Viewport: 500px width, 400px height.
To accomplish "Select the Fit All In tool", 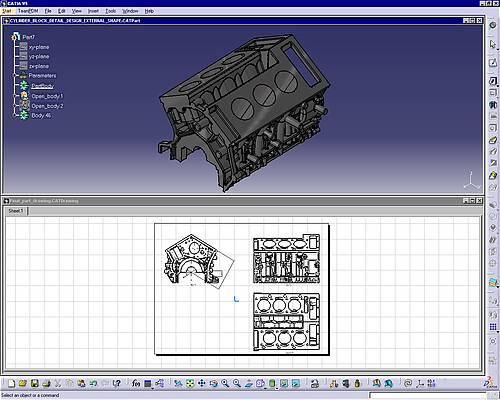I will click(190, 384).
